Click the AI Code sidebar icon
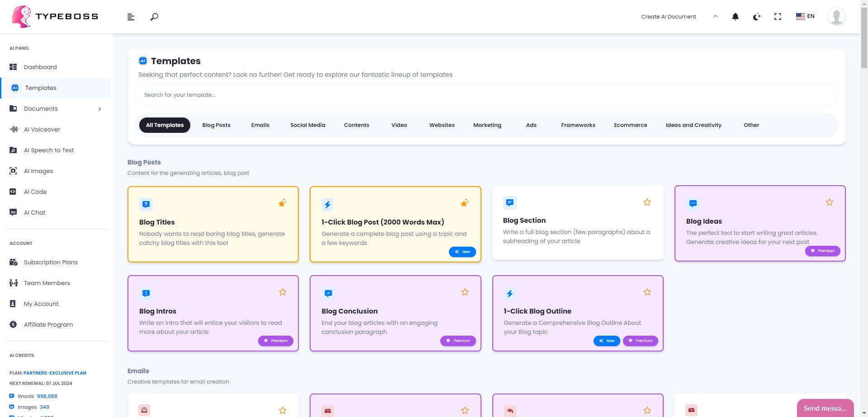868x417 pixels. [x=13, y=192]
